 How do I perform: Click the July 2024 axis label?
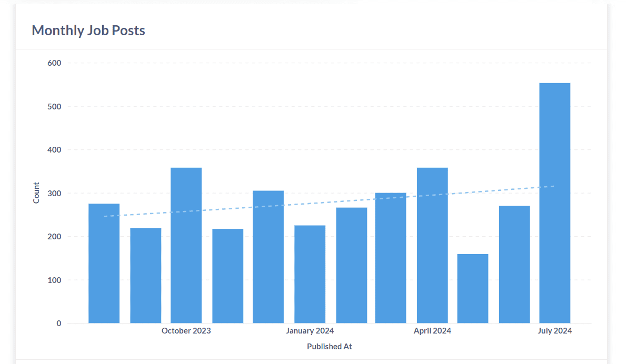(x=555, y=330)
